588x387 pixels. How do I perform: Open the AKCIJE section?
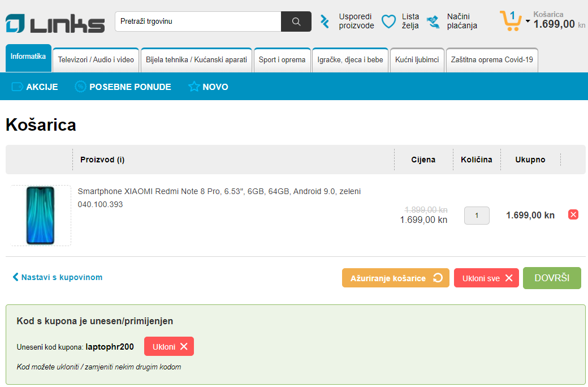(35, 87)
